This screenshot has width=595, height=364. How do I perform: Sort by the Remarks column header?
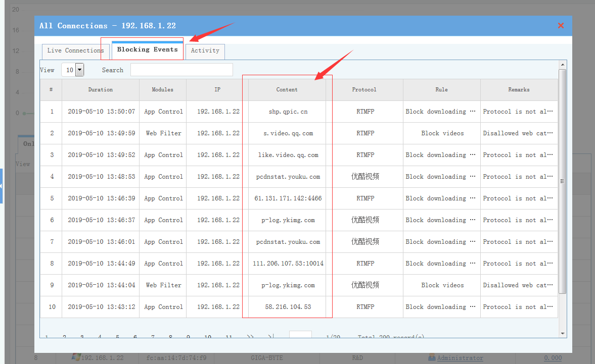point(519,90)
